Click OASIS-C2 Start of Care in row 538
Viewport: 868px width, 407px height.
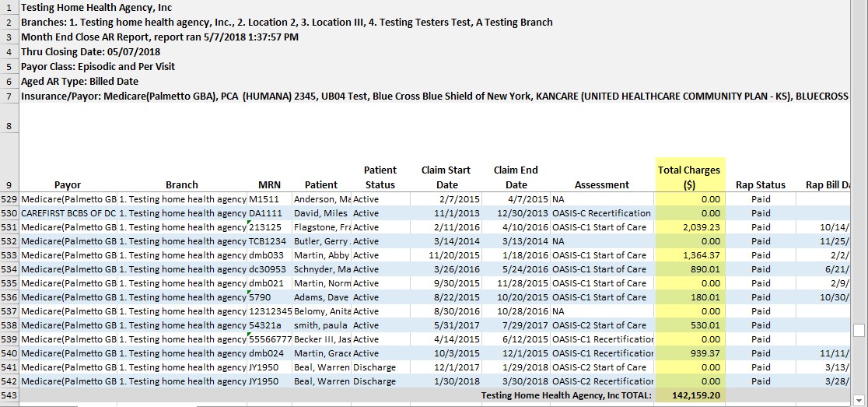point(602,325)
